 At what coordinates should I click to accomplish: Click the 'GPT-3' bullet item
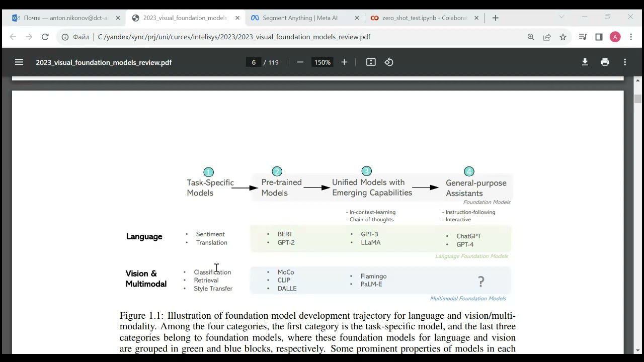pos(369,234)
